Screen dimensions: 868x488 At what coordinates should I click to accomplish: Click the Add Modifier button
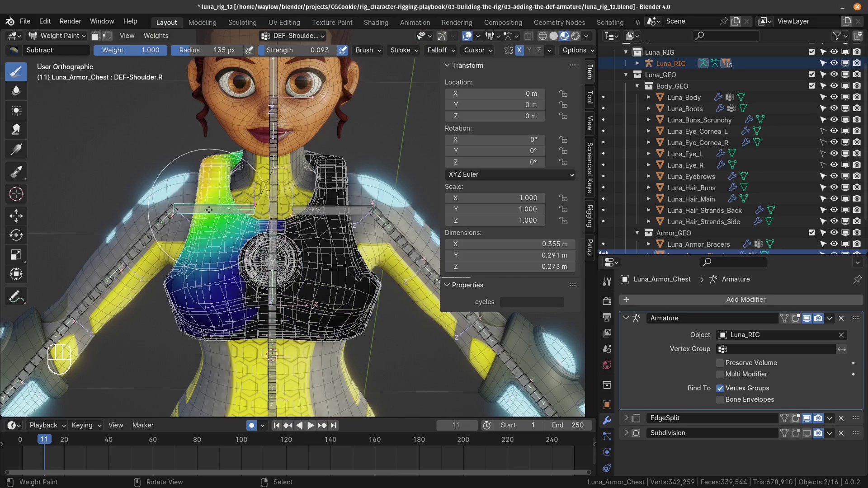(x=741, y=300)
